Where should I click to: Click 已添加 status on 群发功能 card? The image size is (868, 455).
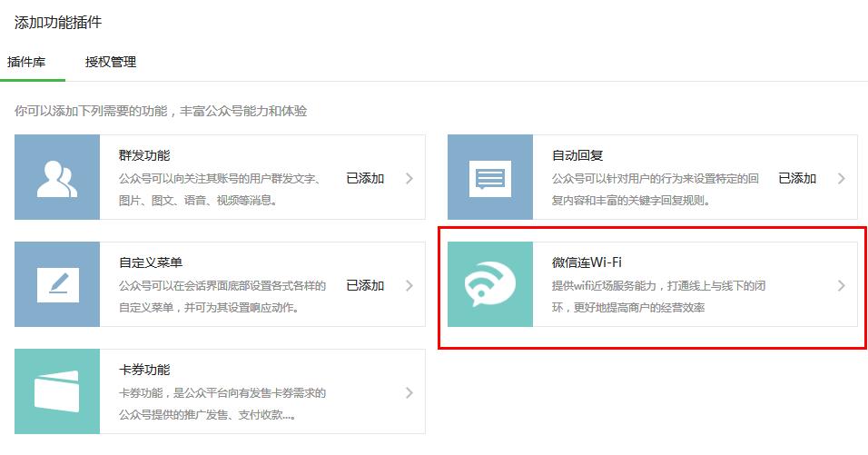coord(365,178)
